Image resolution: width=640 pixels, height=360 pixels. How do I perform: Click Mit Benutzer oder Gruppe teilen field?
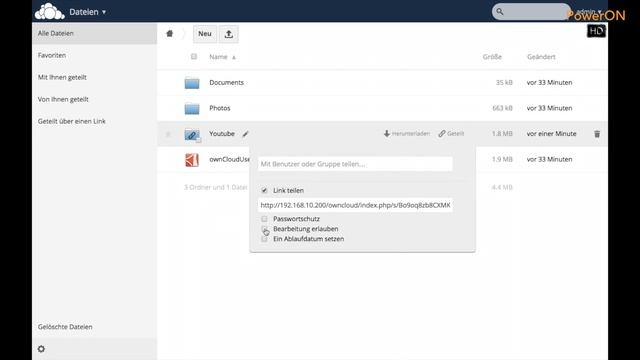tap(355, 164)
